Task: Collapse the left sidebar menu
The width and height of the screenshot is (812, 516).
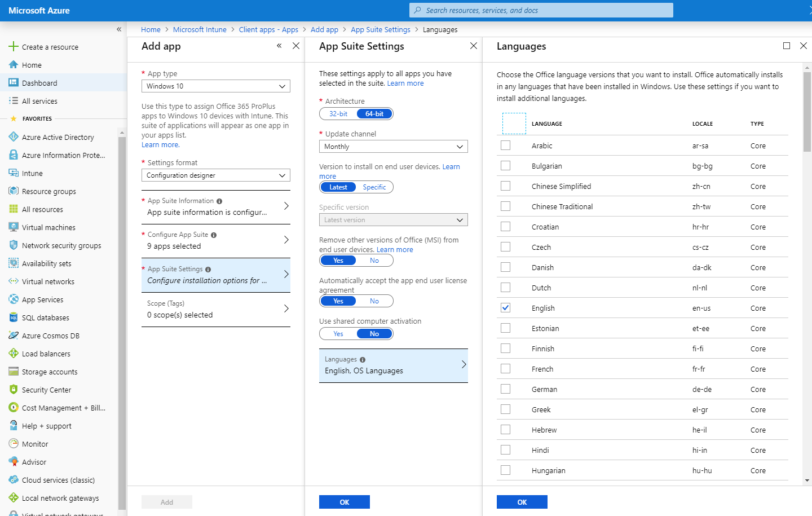Action: [x=119, y=29]
